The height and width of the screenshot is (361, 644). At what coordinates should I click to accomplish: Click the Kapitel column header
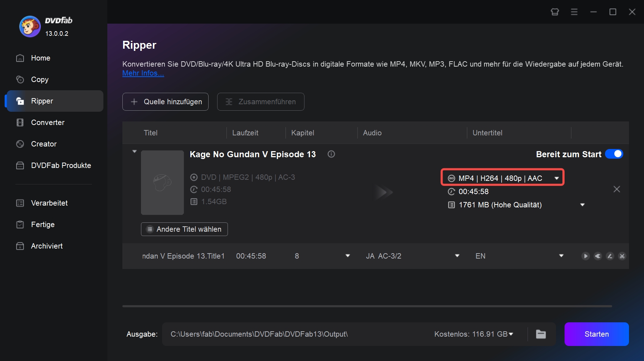pos(303,133)
